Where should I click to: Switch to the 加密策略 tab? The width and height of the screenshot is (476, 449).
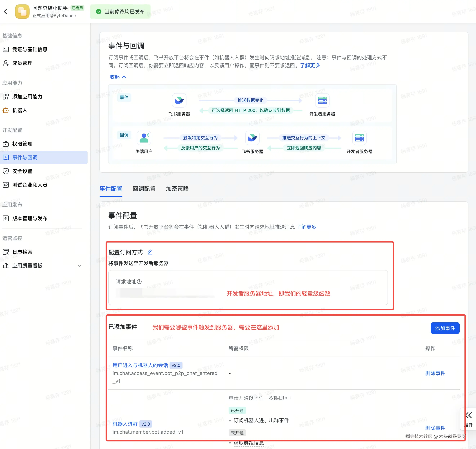177,189
